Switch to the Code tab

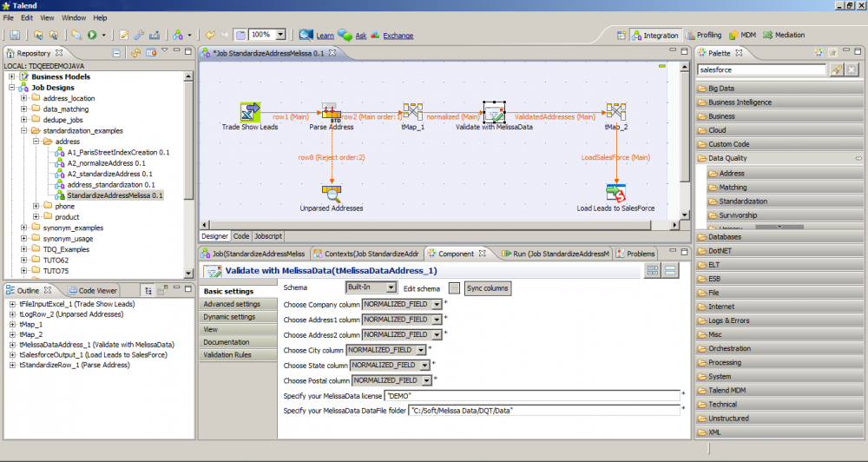(x=240, y=236)
